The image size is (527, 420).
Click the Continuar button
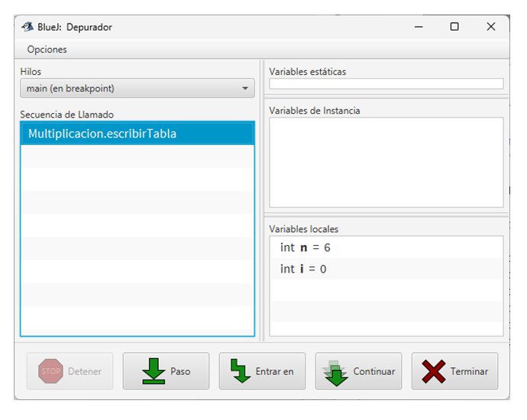(x=358, y=371)
